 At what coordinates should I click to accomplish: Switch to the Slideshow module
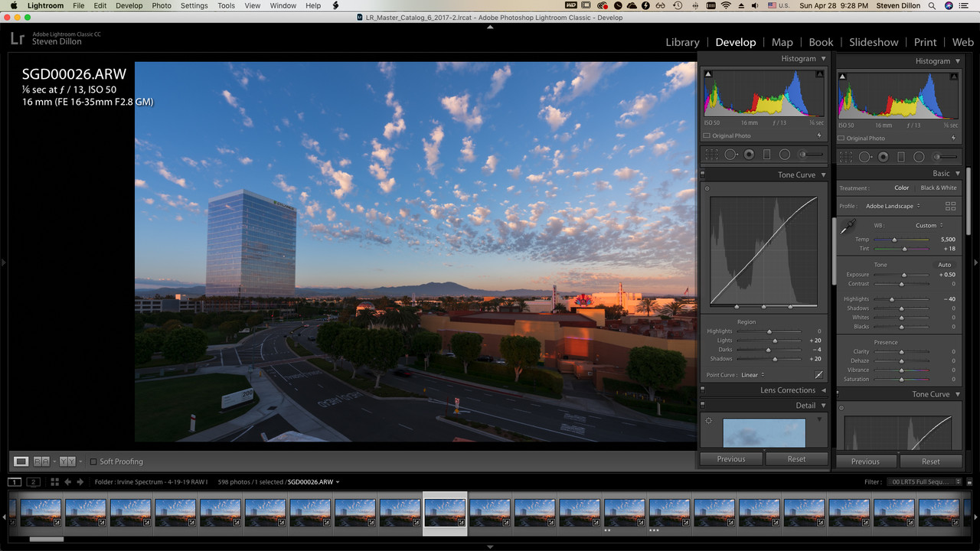pos(874,42)
